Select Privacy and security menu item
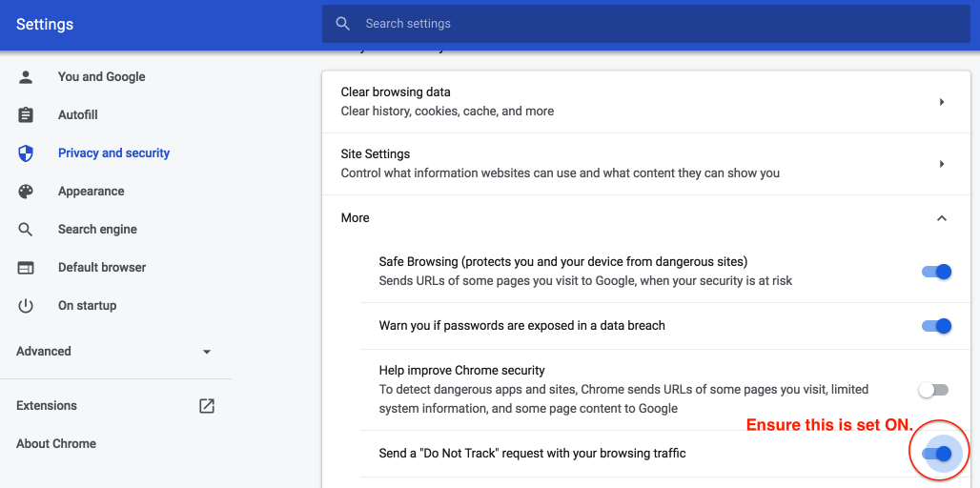980x488 pixels. (x=113, y=153)
